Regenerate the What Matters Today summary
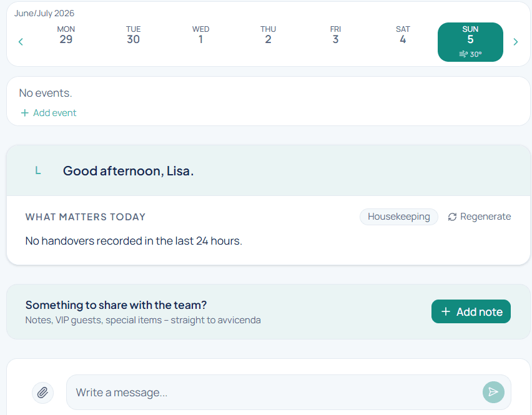 [x=479, y=217]
